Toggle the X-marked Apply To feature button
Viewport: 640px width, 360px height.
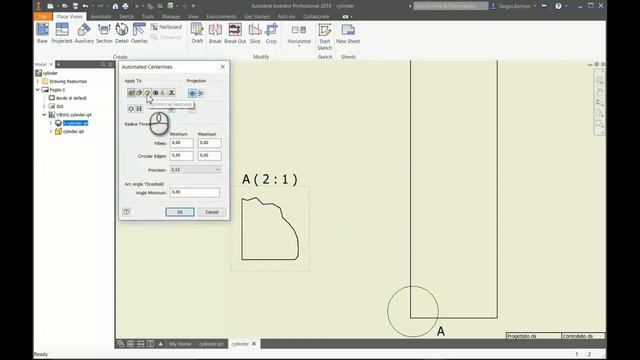(x=171, y=93)
